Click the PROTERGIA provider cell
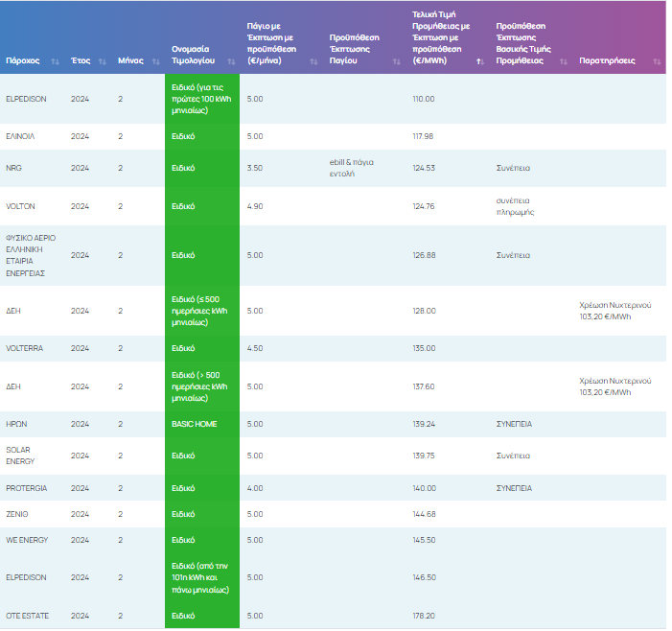 tap(26, 488)
